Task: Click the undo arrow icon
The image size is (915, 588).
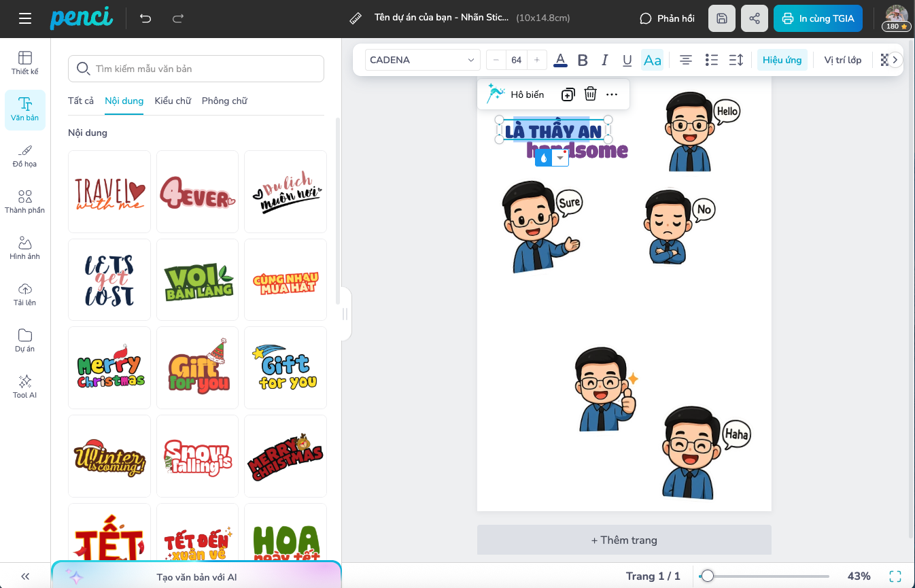Action: tap(145, 18)
